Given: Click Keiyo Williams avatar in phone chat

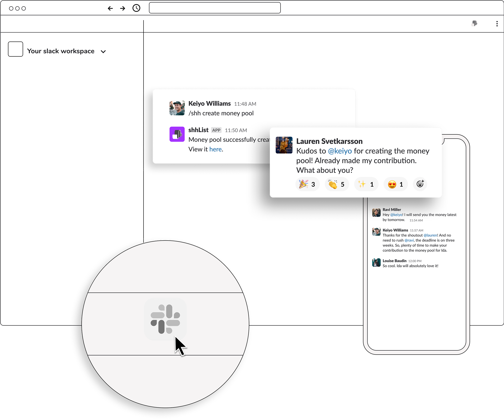Looking at the screenshot, I should pos(376,232).
